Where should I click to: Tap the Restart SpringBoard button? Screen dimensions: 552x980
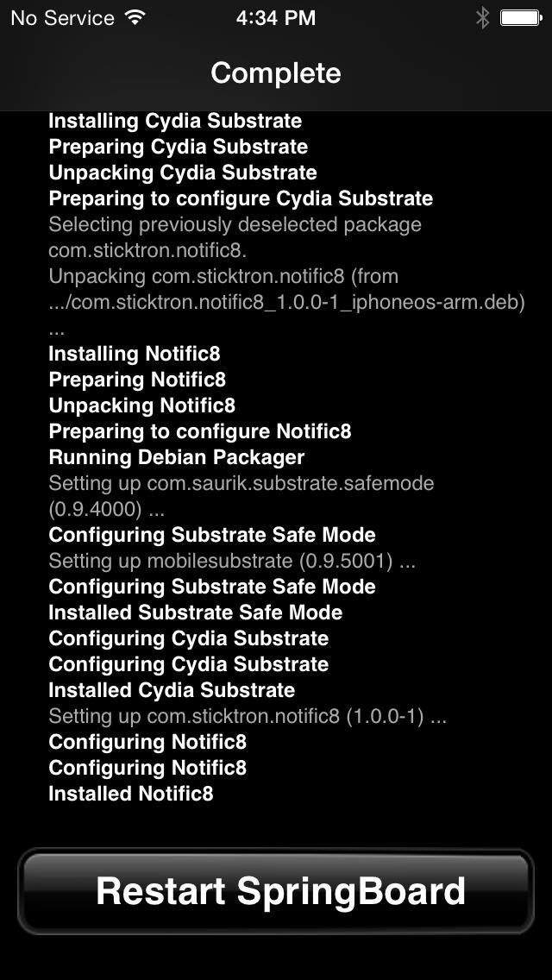(x=276, y=891)
